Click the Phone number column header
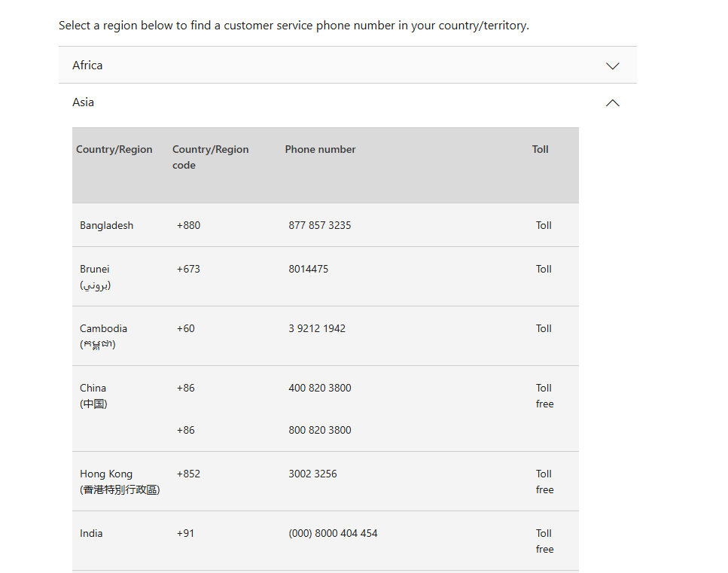The image size is (728, 573). (320, 150)
